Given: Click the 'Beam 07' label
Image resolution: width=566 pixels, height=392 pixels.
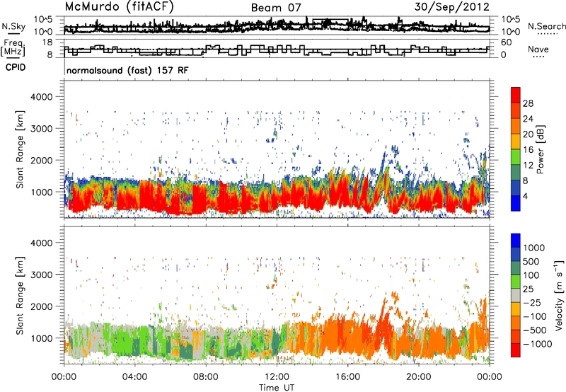Looking at the screenshot, I should click(x=276, y=8).
